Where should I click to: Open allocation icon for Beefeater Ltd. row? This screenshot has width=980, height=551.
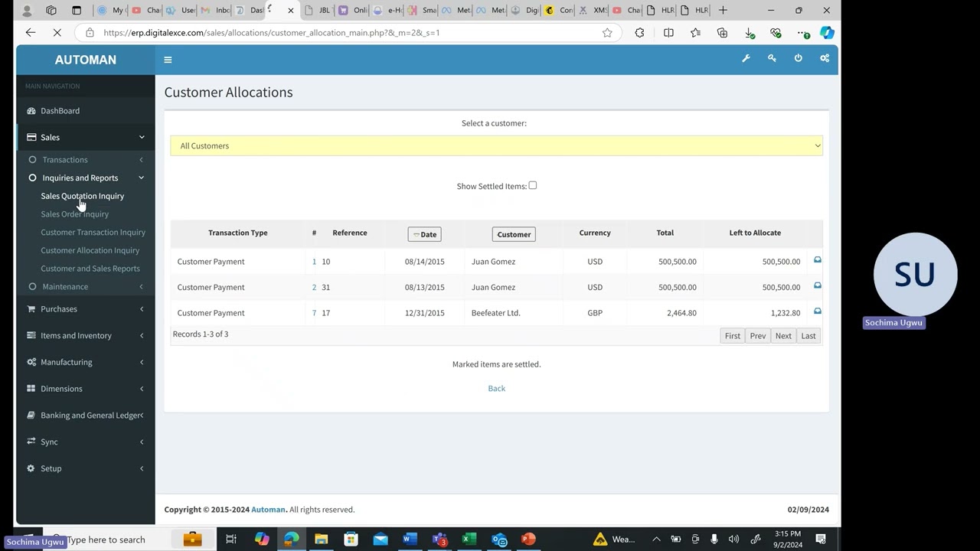point(817,311)
